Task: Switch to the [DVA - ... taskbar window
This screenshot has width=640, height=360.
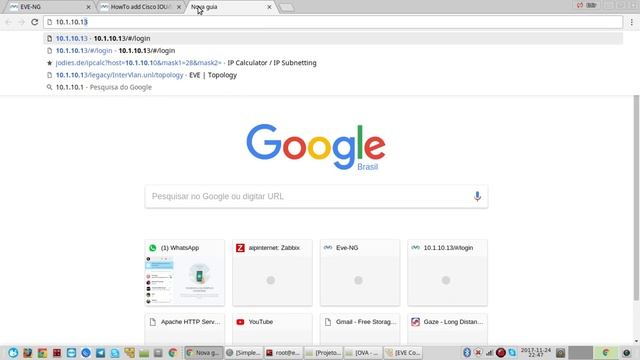Action: point(363,353)
